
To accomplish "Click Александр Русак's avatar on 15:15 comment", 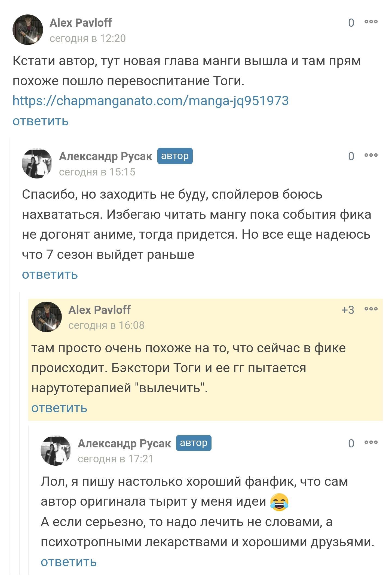I will [x=37, y=163].
